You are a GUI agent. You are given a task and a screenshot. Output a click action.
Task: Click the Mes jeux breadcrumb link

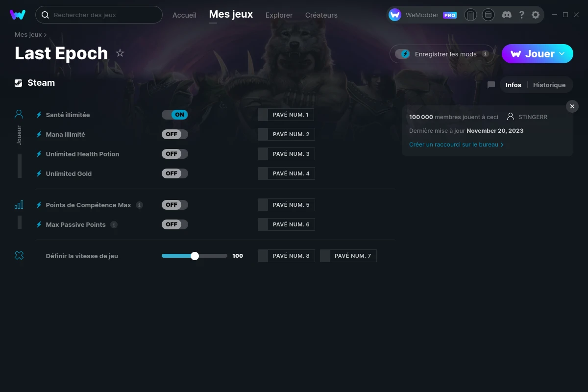pyautogui.click(x=28, y=35)
